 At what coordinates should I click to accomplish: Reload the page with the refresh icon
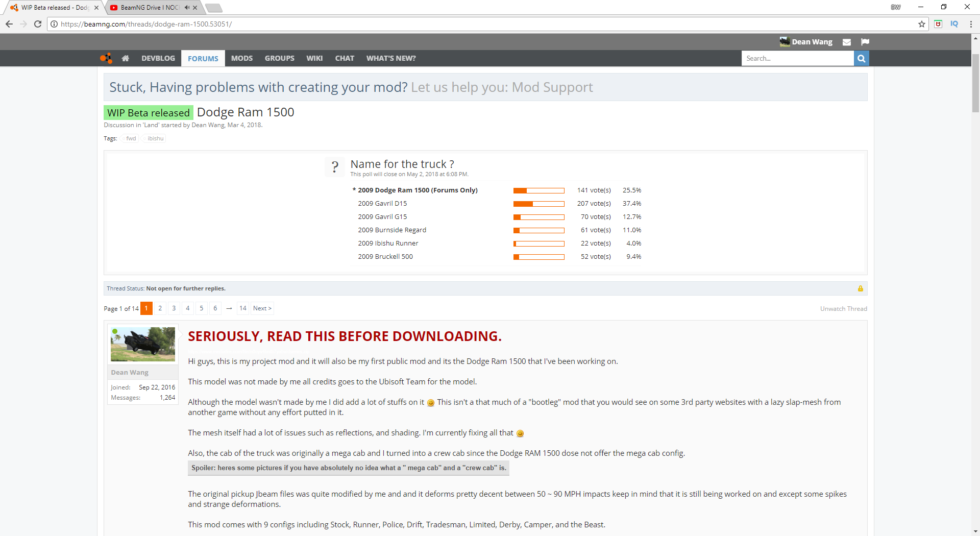point(38,24)
